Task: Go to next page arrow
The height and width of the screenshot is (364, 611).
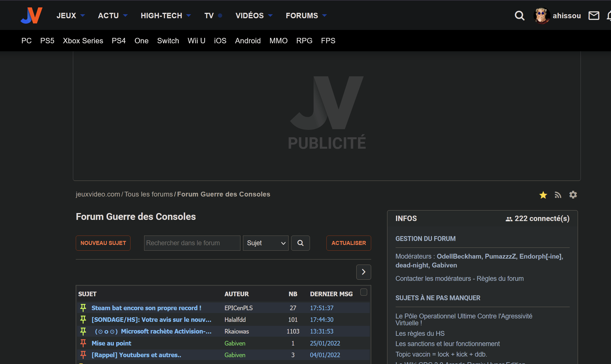Action: coord(363,272)
